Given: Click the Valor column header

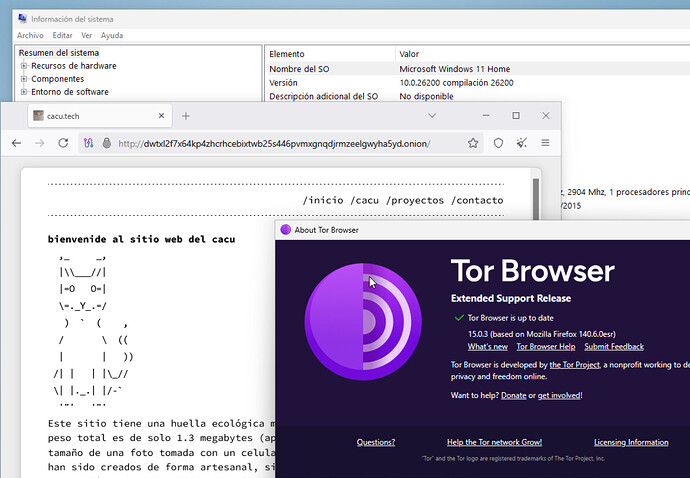Looking at the screenshot, I should pyautogui.click(x=543, y=54).
